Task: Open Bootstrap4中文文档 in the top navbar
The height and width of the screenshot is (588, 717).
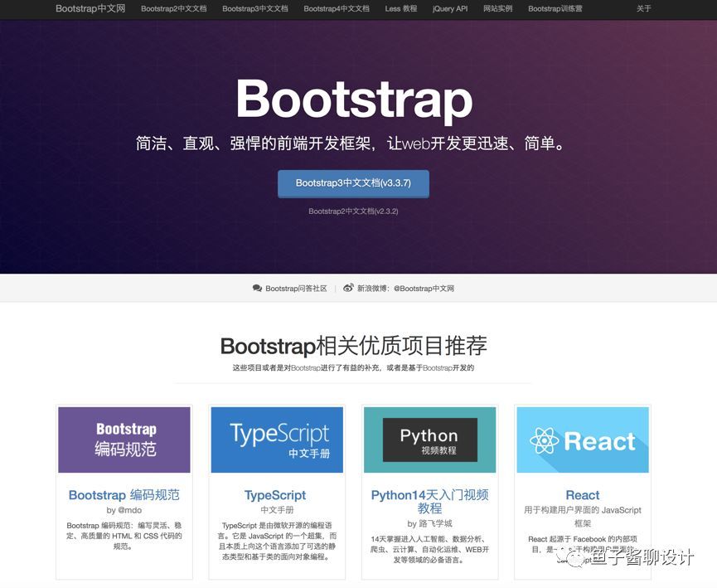Action: pyautogui.click(x=337, y=8)
